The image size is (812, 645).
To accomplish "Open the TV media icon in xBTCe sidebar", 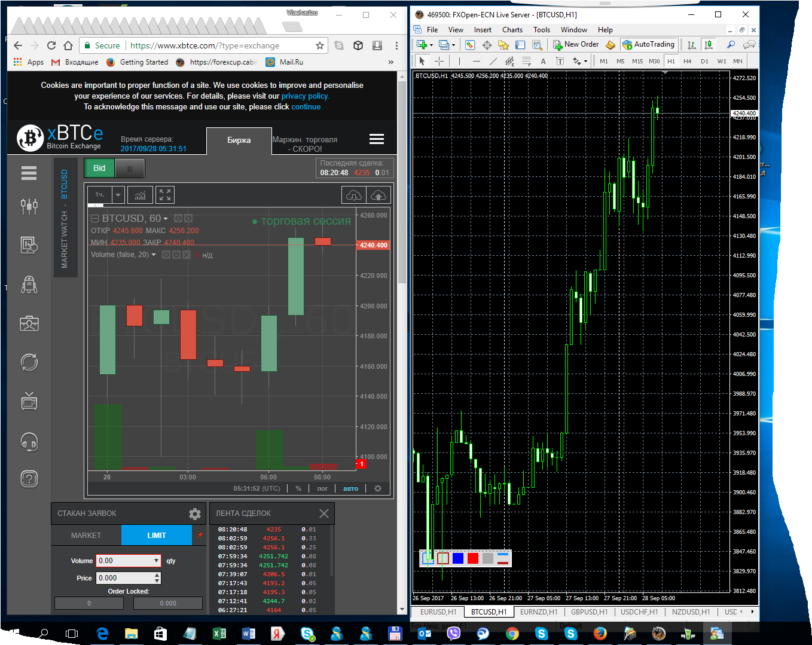I will [x=29, y=401].
